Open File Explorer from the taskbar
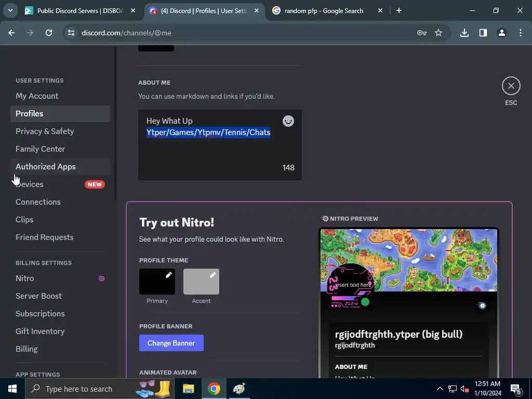The width and height of the screenshot is (532, 399). point(188,389)
